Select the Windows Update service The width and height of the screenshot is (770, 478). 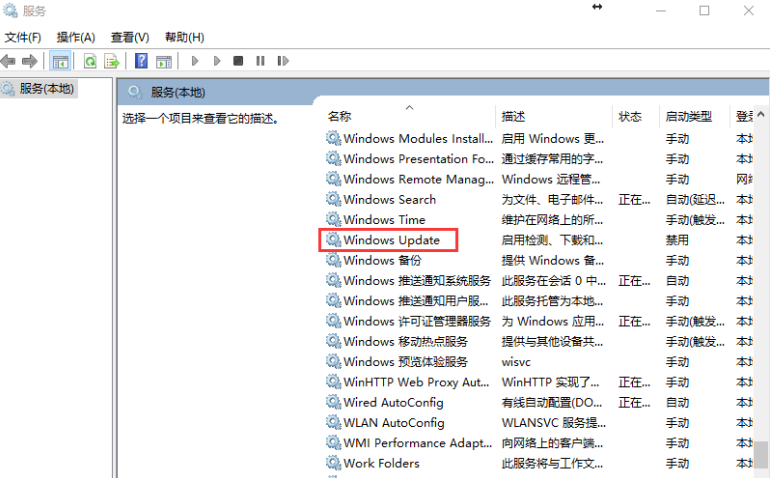point(391,240)
